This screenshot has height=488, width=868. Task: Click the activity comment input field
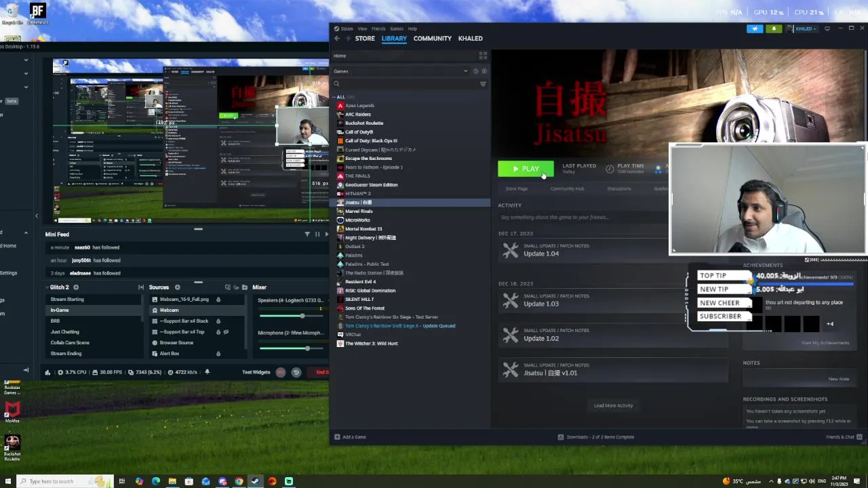click(x=583, y=218)
